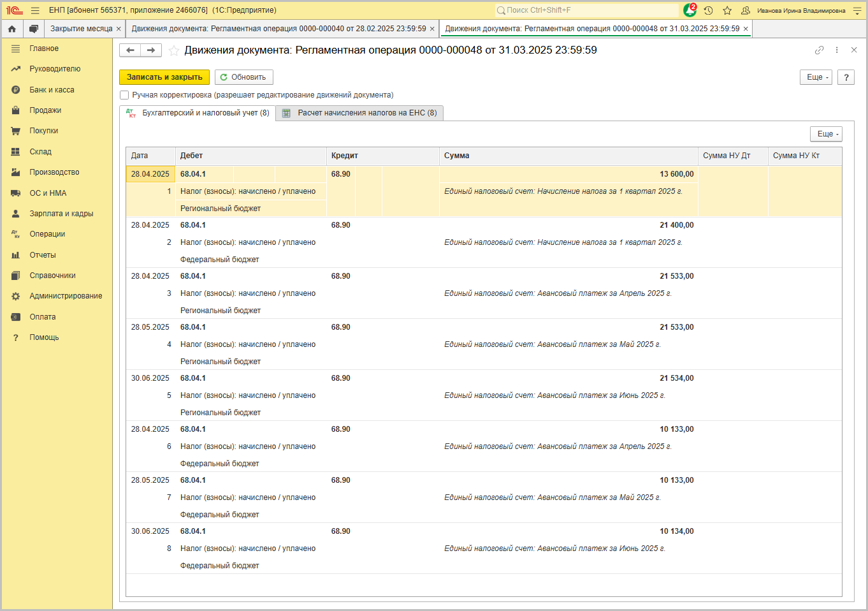This screenshot has height=611, width=868.
Task: Enable the Ручная корректировка checkbox
Action: (124, 95)
